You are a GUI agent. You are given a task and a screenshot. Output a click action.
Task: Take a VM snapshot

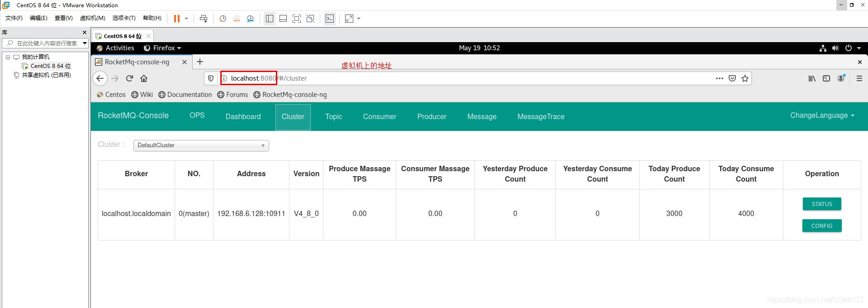pyautogui.click(x=223, y=19)
